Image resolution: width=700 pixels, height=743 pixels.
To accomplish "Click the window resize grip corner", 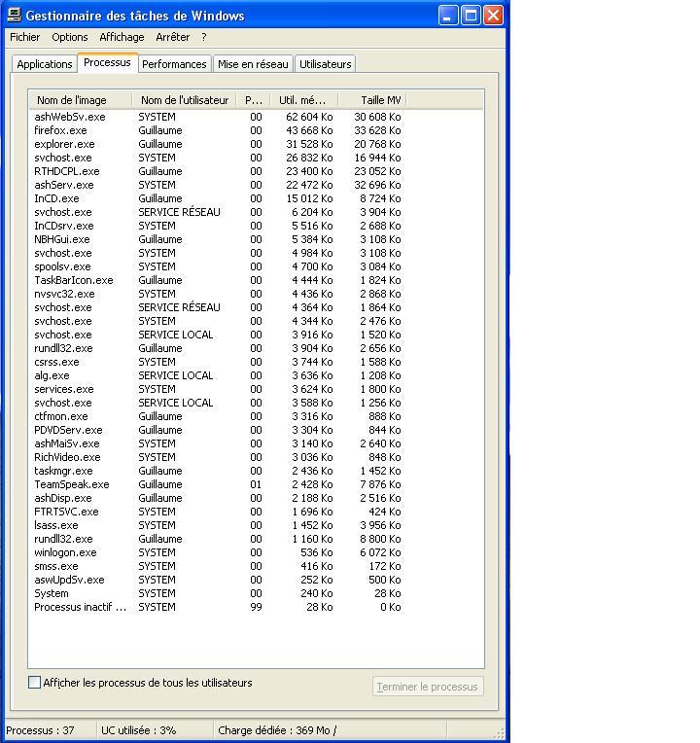I will tap(499, 732).
